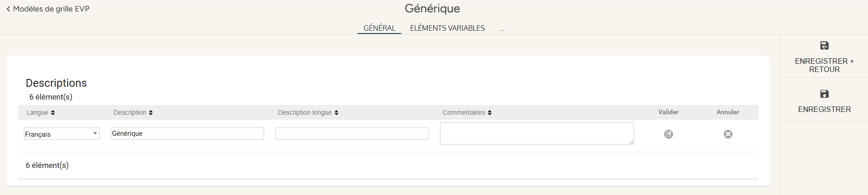The width and height of the screenshot is (868, 195).
Task: Click the Commentaires text area
Action: 537,134
